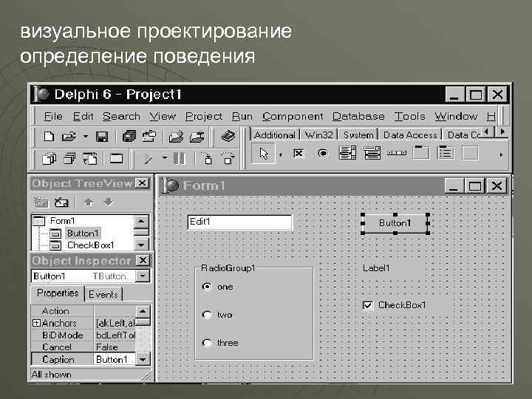The image size is (532, 399).
Task: Select the ScrollBar component in palette
Action: (397, 153)
